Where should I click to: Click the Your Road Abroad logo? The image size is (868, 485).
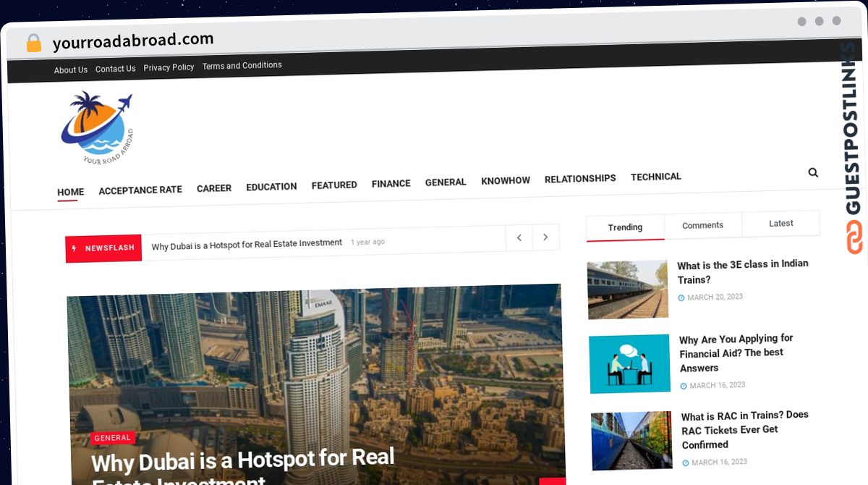click(x=98, y=127)
